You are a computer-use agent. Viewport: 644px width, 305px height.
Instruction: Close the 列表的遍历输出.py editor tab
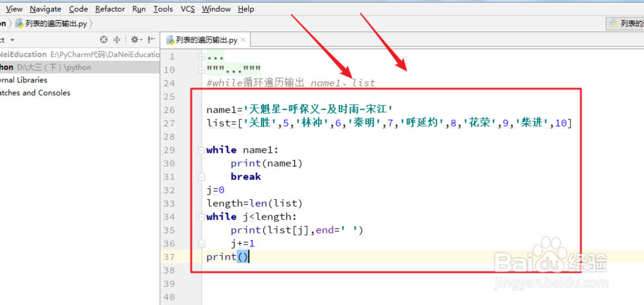click(x=243, y=40)
